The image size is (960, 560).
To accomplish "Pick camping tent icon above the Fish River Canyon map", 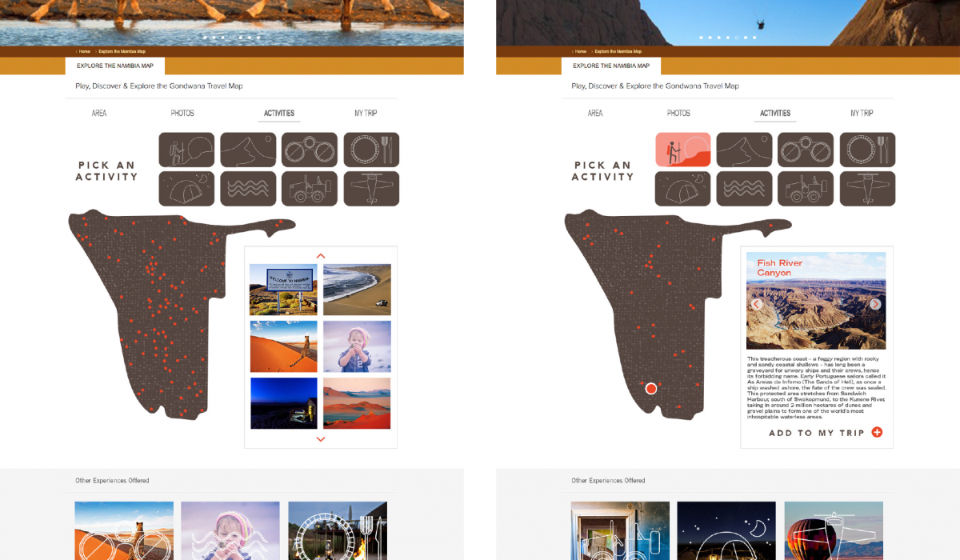I will (682, 189).
